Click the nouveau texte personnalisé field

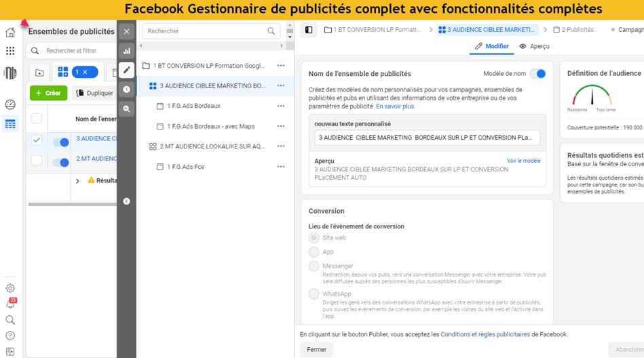point(427,138)
